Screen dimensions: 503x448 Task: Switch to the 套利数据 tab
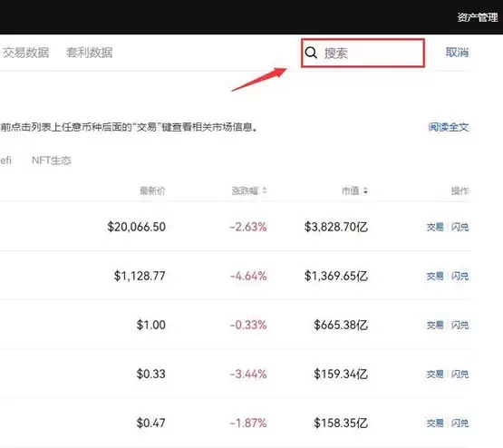coord(89,53)
